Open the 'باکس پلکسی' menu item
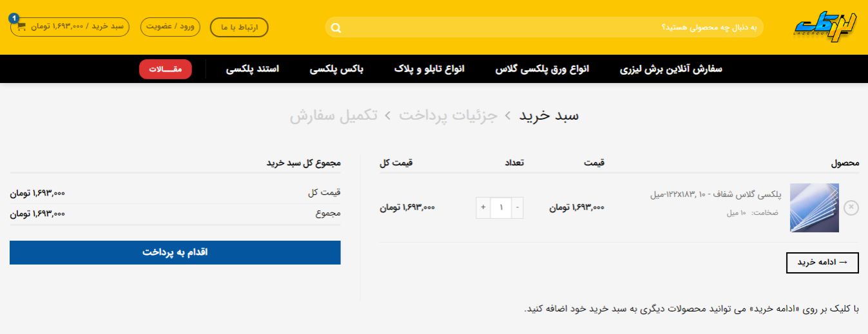The image size is (868, 334). (337, 69)
